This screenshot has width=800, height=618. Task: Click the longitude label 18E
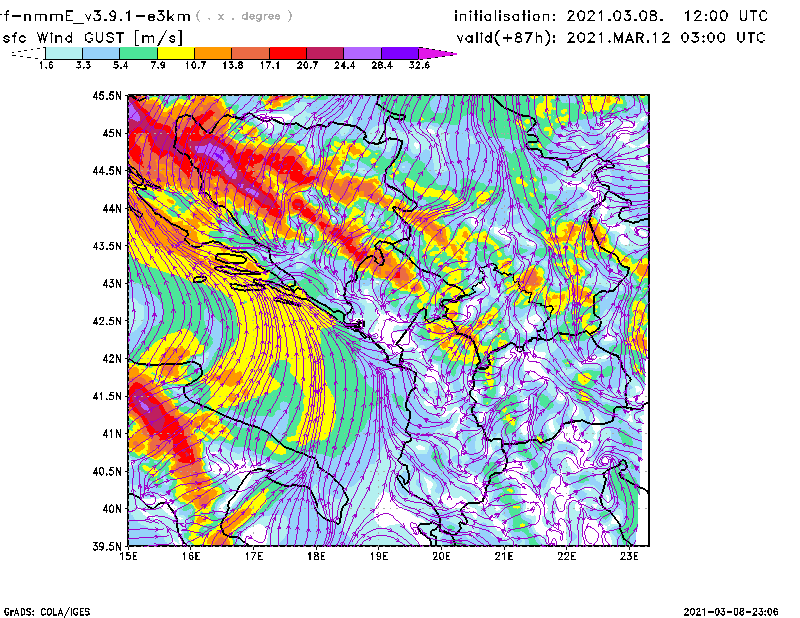[x=316, y=556]
